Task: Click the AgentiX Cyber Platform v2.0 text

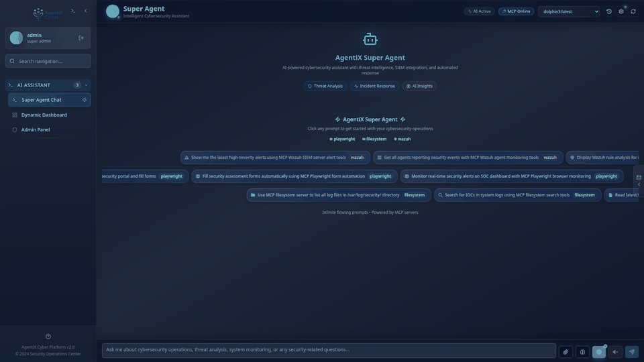Action: [x=48, y=347]
